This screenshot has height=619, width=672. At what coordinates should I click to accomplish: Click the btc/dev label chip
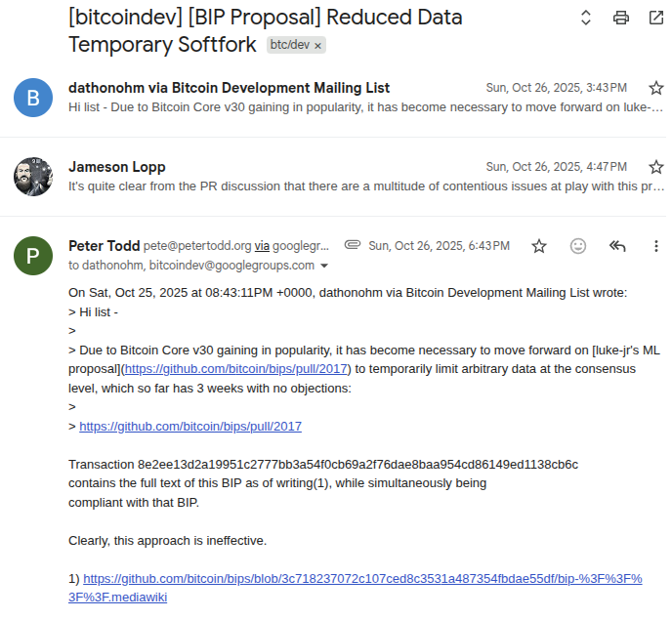point(290,45)
